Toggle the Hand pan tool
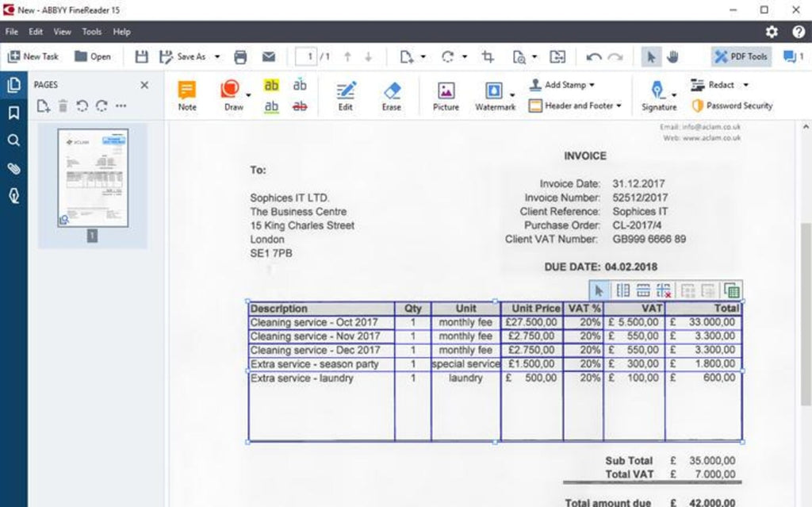 [672, 56]
